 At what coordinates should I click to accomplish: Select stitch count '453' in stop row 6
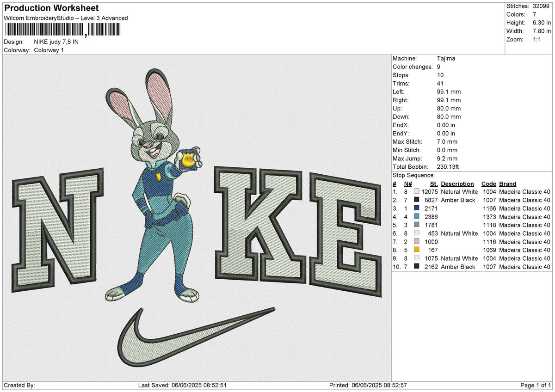tap(433, 233)
